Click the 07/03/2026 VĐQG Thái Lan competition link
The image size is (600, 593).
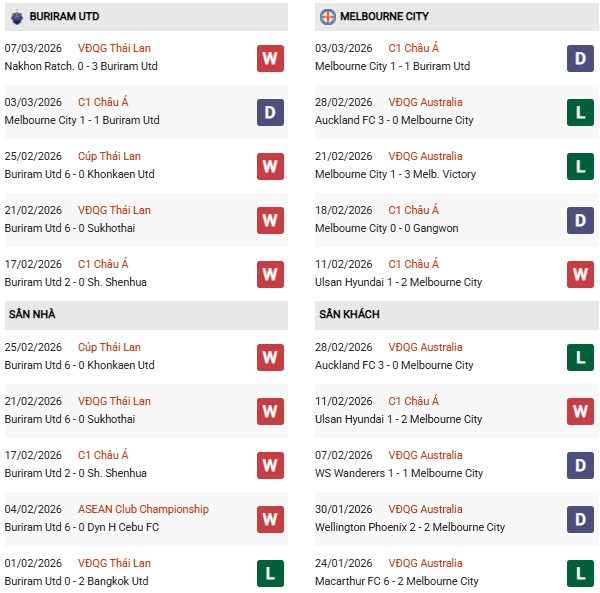[114, 48]
